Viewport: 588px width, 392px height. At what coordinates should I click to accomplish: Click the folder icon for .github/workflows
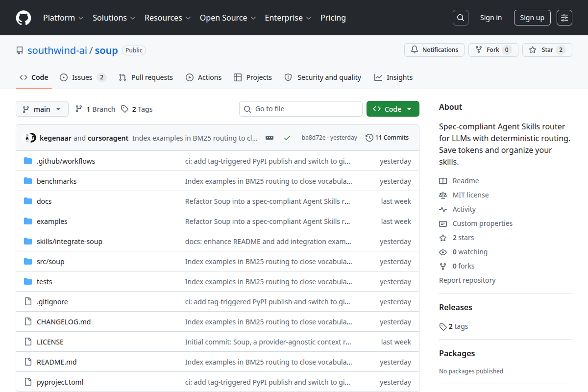(28, 161)
